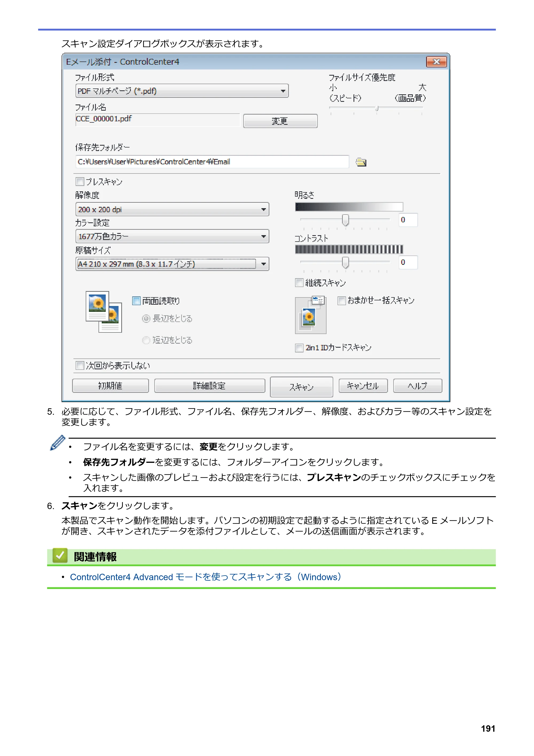This screenshot has width=534, height=756.
Task: Expand the カラー設定 1677万色カラー dropdown
Action: [172, 237]
